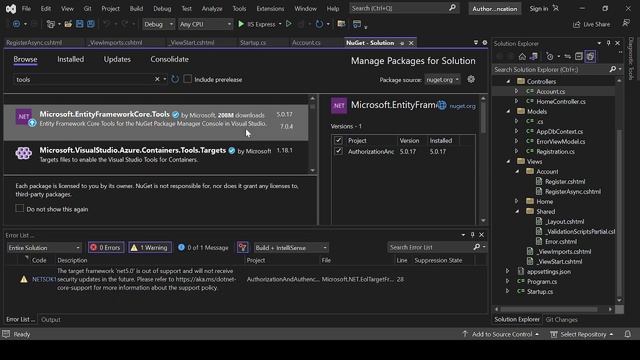Switch to Git Changes tab
The height and width of the screenshot is (360, 640).
[562, 320]
